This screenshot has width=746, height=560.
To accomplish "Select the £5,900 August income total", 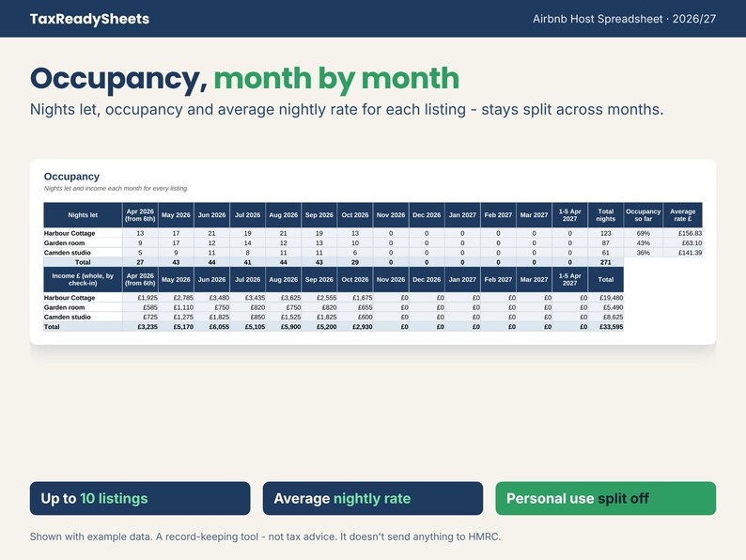I will [x=283, y=327].
